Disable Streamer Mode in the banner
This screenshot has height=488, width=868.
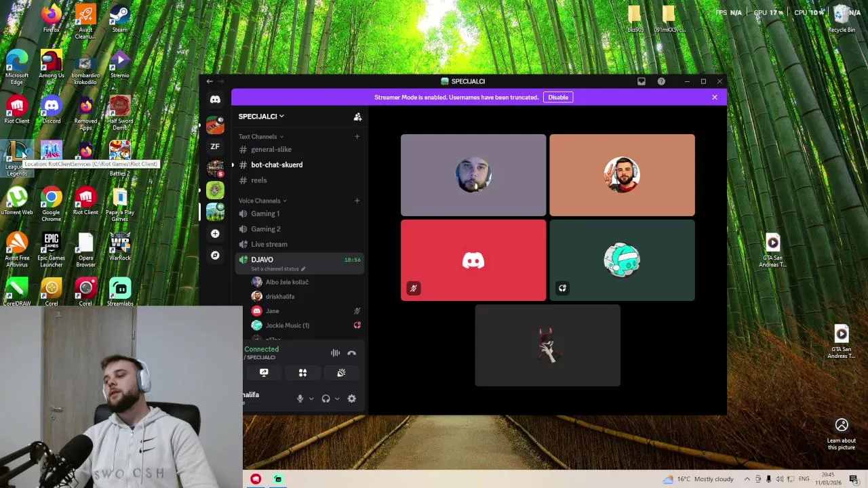pyautogui.click(x=558, y=98)
